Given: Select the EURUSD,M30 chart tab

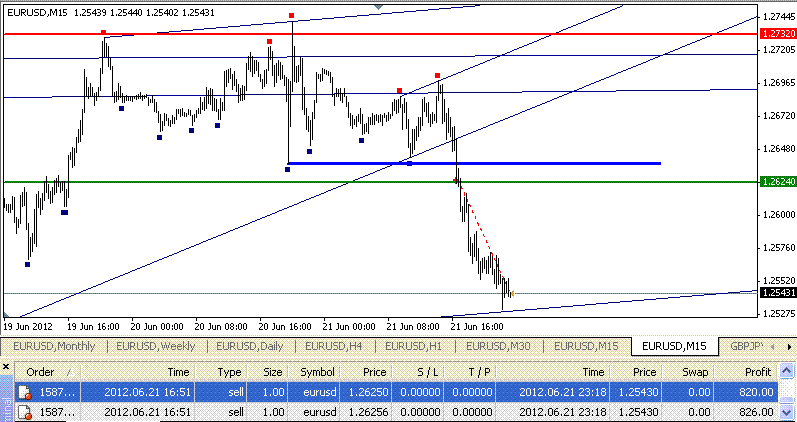Looking at the screenshot, I should coord(498,346).
